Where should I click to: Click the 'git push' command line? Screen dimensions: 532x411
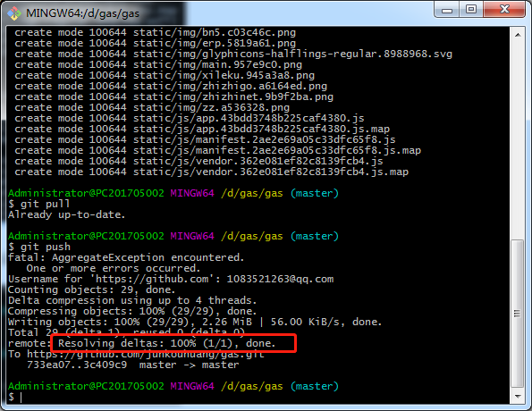(x=39, y=247)
